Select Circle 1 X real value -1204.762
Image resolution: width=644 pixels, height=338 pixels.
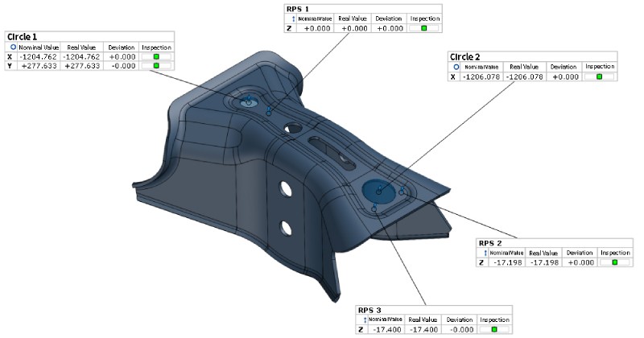coord(82,56)
